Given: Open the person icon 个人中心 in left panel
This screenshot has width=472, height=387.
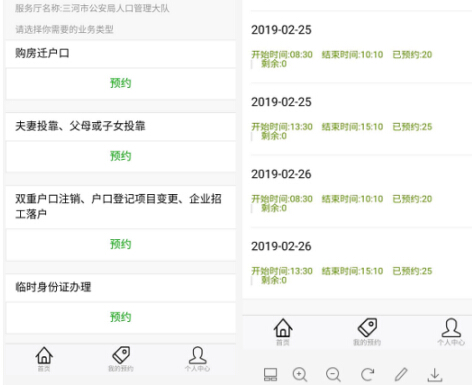Looking at the screenshot, I should [x=198, y=355].
